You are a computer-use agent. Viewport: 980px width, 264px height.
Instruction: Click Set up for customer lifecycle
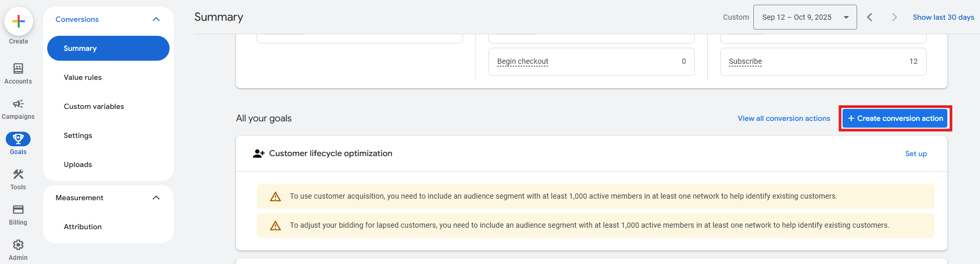916,154
